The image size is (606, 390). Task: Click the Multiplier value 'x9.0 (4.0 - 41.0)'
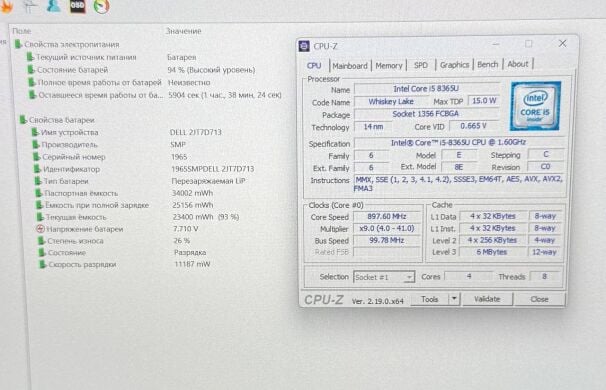click(387, 228)
